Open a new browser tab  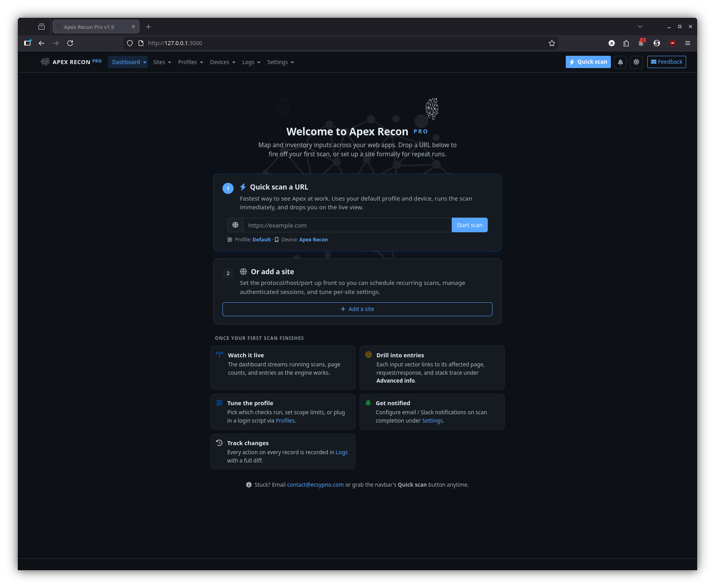(x=148, y=27)
